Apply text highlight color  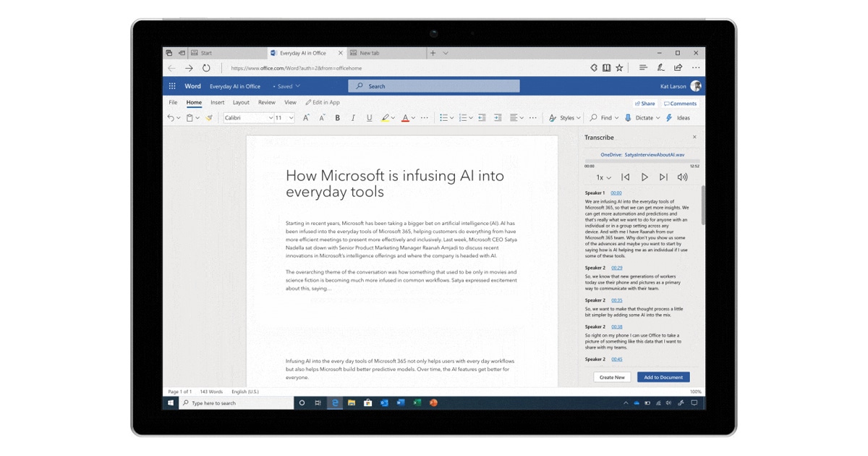[386, 117]
